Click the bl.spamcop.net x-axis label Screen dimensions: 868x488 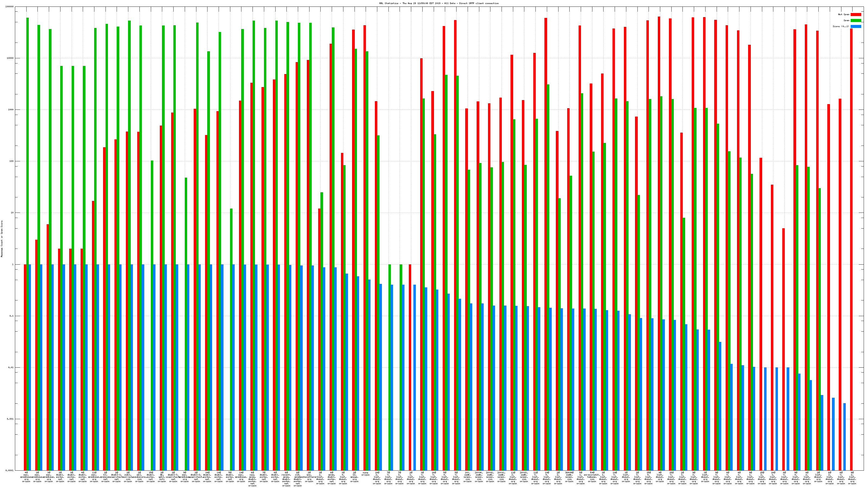(x=106, y=477)
